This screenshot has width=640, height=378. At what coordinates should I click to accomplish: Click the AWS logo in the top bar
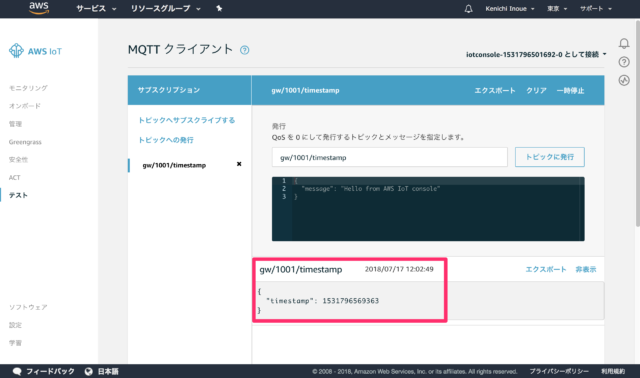tap(39, 8)
